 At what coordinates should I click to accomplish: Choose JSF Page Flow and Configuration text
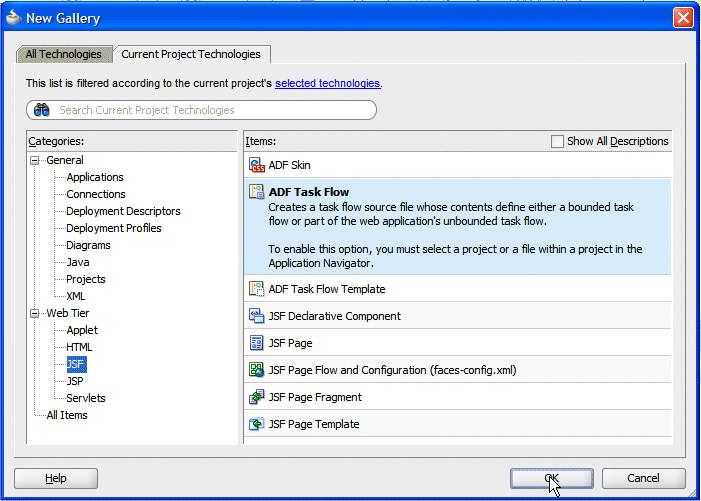(x=393, y=370)
